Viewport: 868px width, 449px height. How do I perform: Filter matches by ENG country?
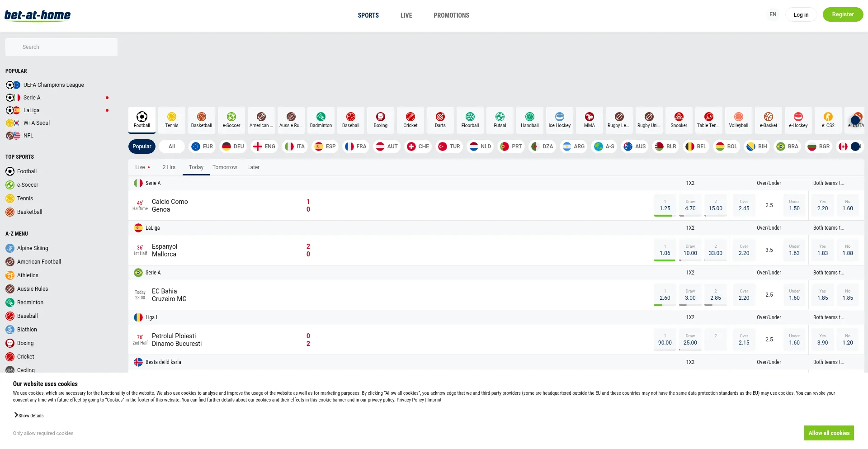coord(264,147)
